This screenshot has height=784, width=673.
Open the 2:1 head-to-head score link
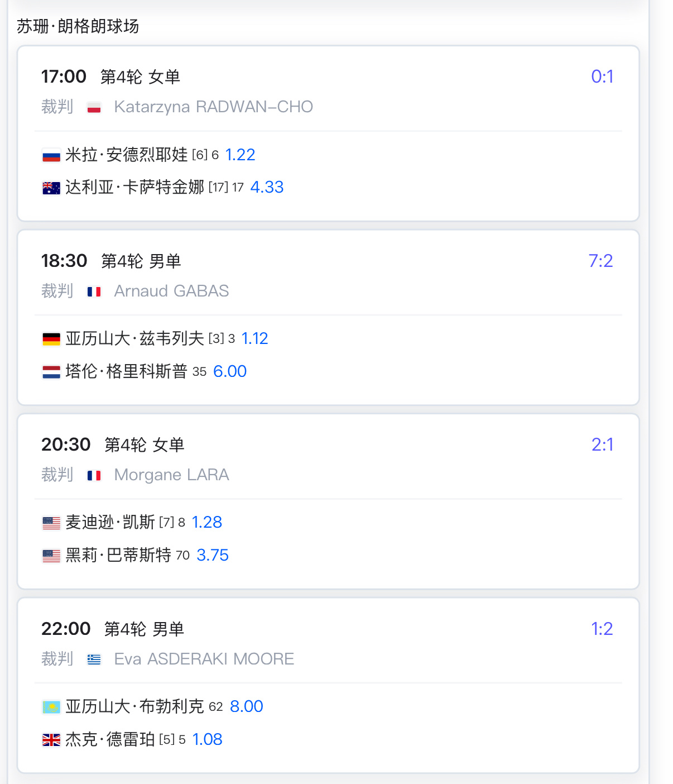602,444
